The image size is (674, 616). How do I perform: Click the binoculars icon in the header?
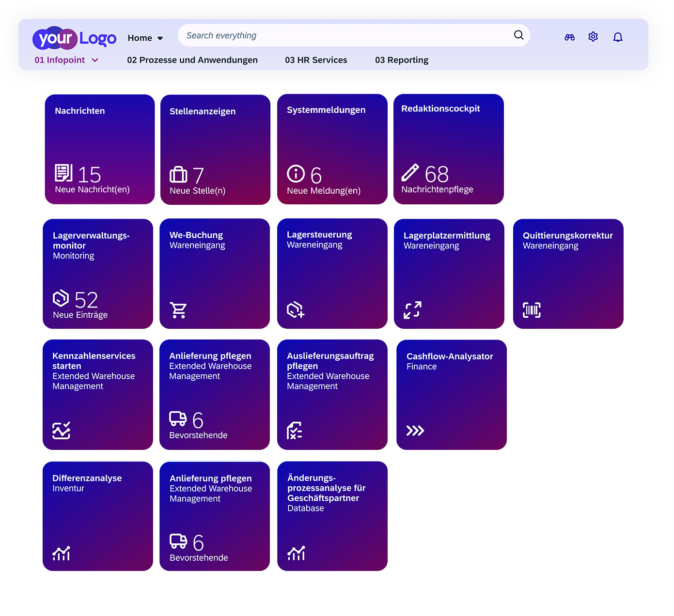pos(569,37)
